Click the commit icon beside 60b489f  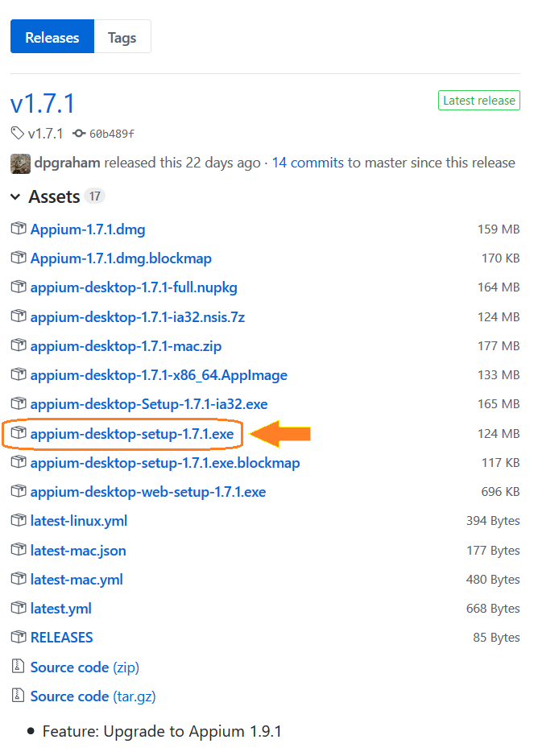[79, 133]
